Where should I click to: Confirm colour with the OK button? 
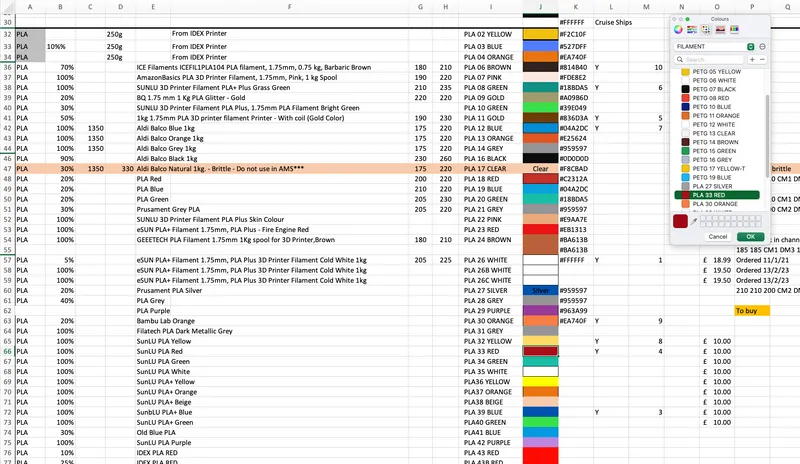pos(751,237)
